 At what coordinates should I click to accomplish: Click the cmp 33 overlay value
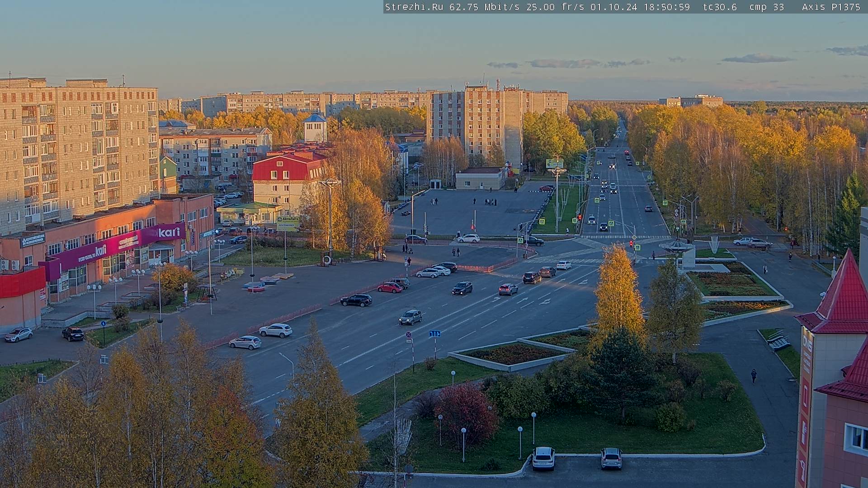tap(767, 7)
